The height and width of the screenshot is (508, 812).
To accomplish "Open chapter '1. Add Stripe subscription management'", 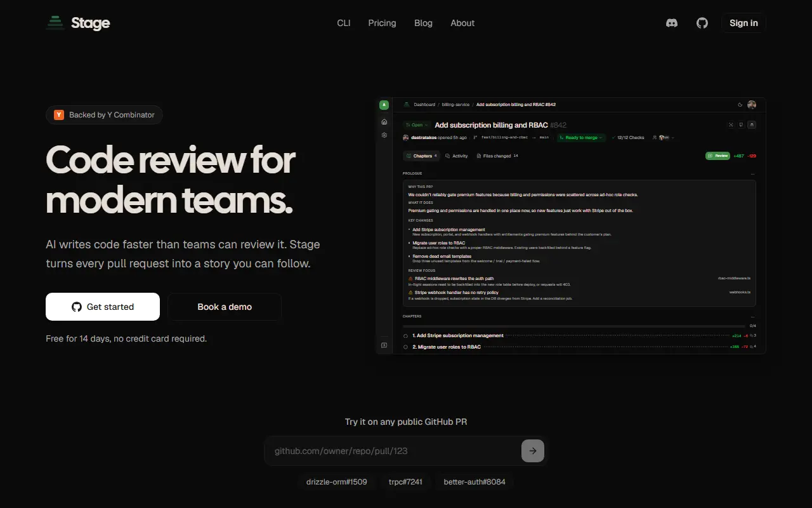I will [x=458, y=335].
